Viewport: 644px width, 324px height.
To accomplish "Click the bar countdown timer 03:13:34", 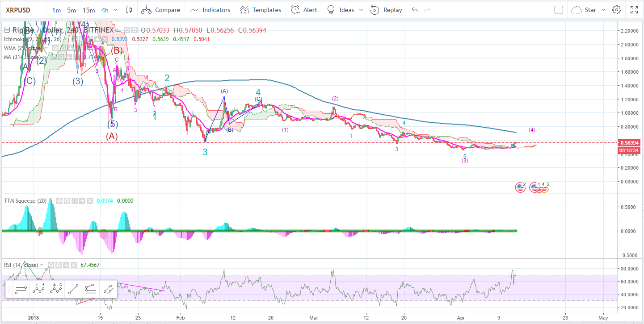I will pos(630,150).
